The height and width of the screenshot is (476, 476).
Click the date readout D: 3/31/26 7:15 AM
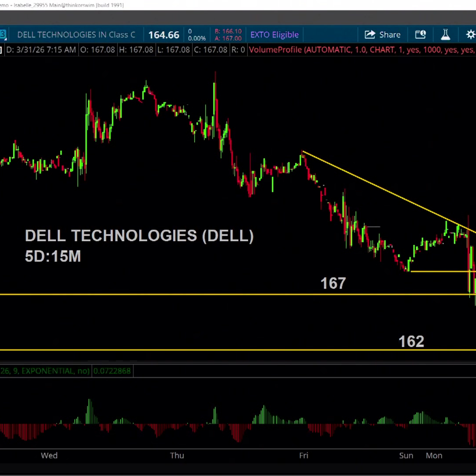pos(41,50)
